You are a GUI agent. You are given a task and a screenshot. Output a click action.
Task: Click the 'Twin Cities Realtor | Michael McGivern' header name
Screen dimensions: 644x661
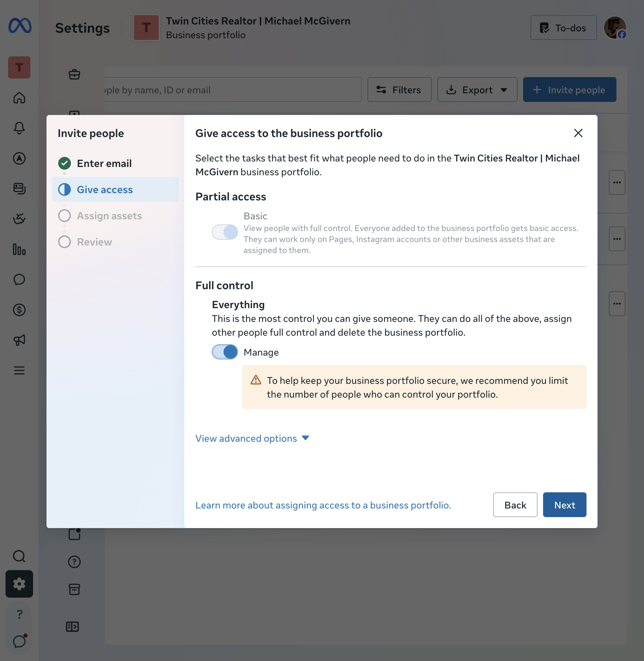(x=258, y=21)
